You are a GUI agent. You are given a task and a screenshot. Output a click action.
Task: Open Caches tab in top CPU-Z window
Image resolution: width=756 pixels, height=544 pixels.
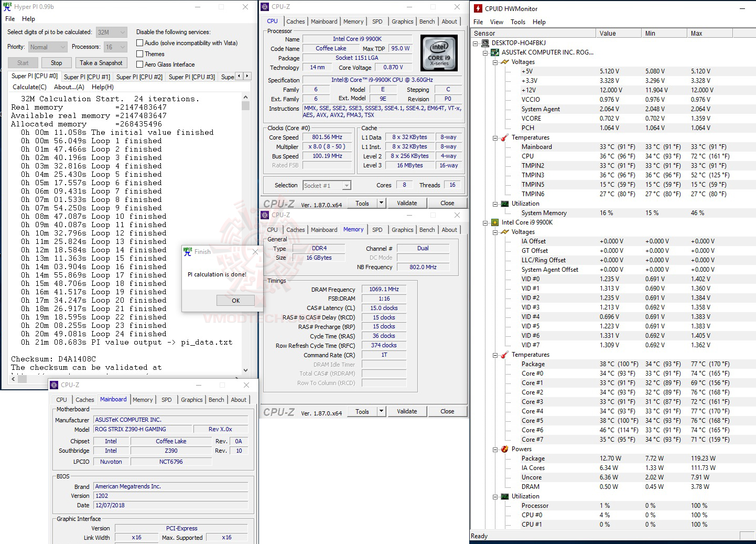coord(296,22)
